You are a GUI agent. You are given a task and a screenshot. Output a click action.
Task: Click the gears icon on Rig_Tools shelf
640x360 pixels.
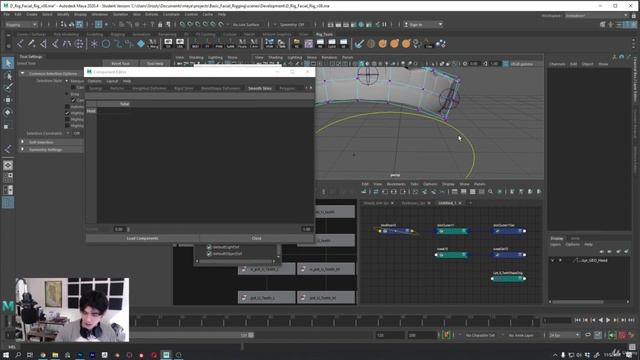tap(417, 44)
